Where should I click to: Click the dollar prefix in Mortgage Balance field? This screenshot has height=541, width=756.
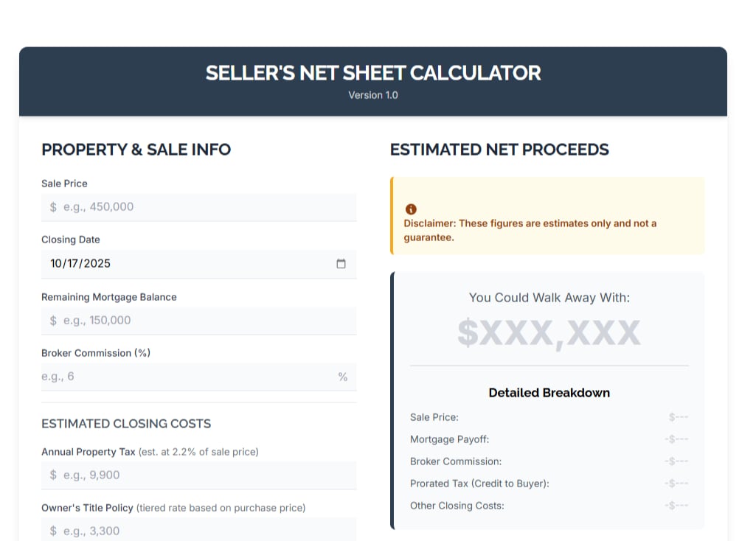[52, 321]
